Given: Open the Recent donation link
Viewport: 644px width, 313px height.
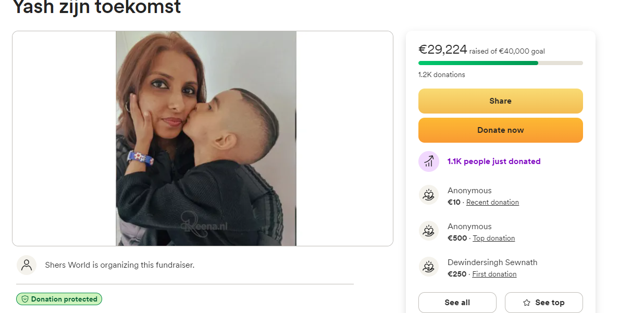Looking at the screenshot, I should [492, 203].
